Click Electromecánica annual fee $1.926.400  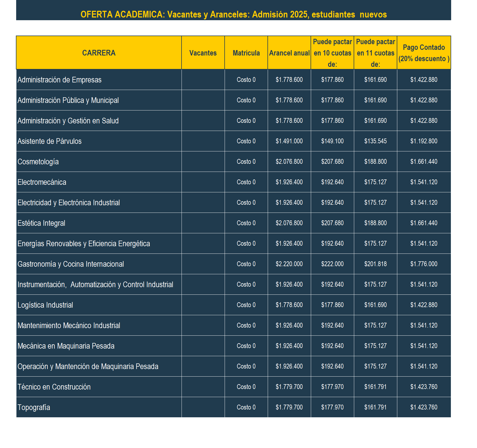click(x=289, y=182)
